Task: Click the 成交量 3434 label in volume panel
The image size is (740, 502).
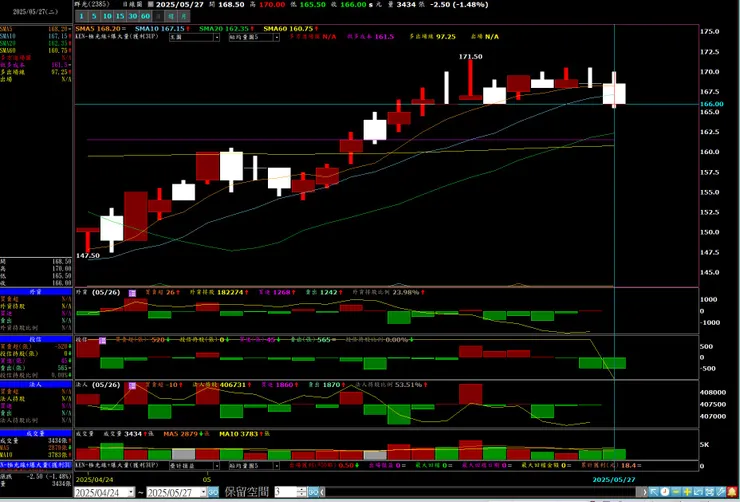Action: [122, 434]
